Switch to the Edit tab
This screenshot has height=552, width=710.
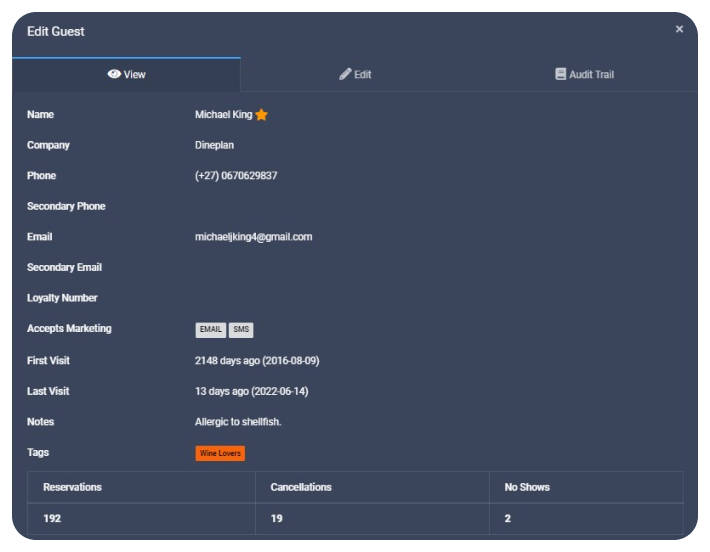pyautogui.click(x=355, y=75)
